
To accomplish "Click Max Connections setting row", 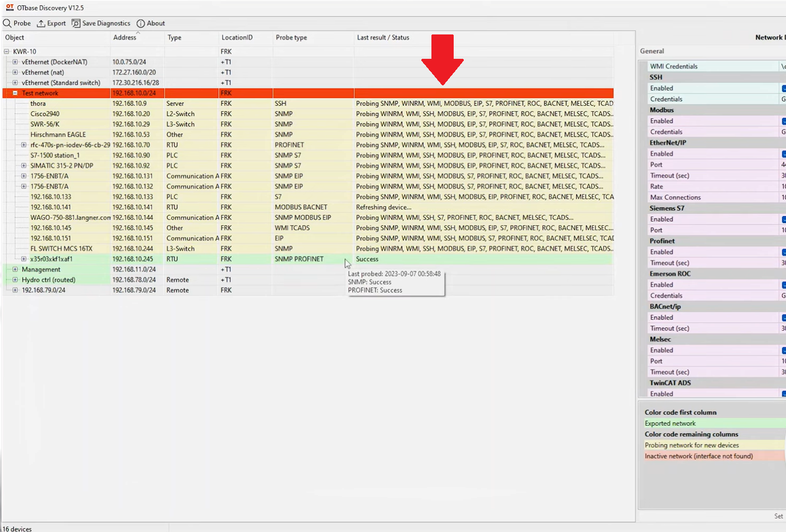I will [716, 197].
